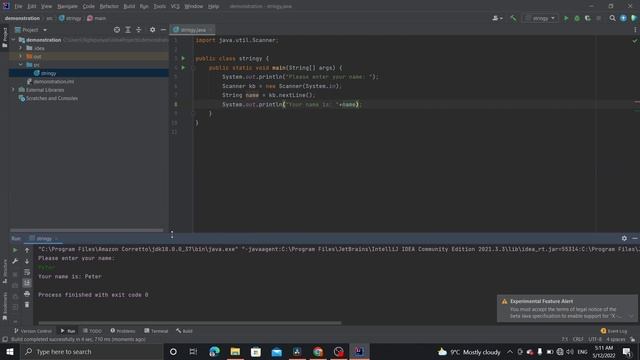The width and height of the screenshot is (640, 360).
Task: Clear console output with trash icon
Action: pyautogui.click(x=27, y=304)
